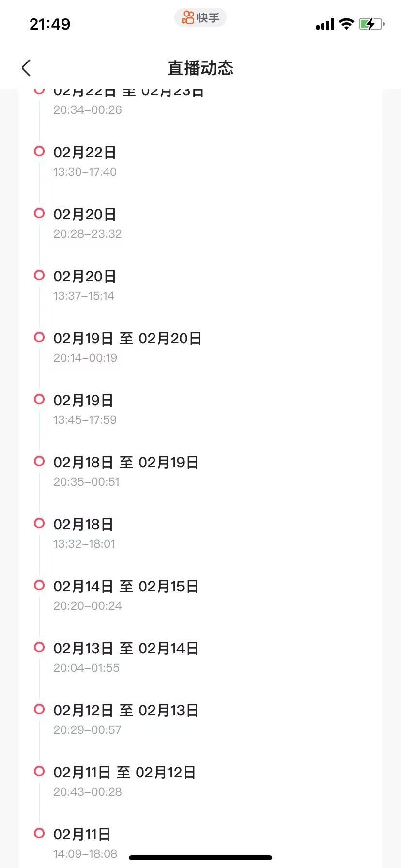Tap the Wi-Fi status icon

[346, 24]
